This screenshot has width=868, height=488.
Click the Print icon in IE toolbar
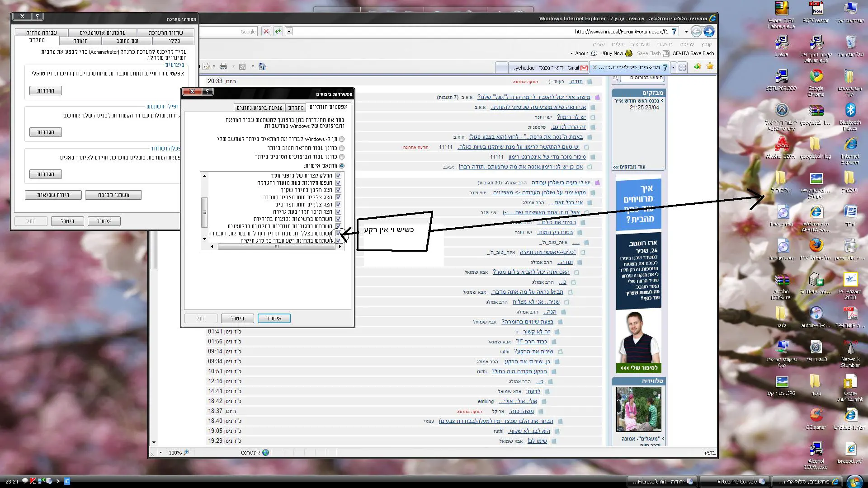(x=223, y=67)
